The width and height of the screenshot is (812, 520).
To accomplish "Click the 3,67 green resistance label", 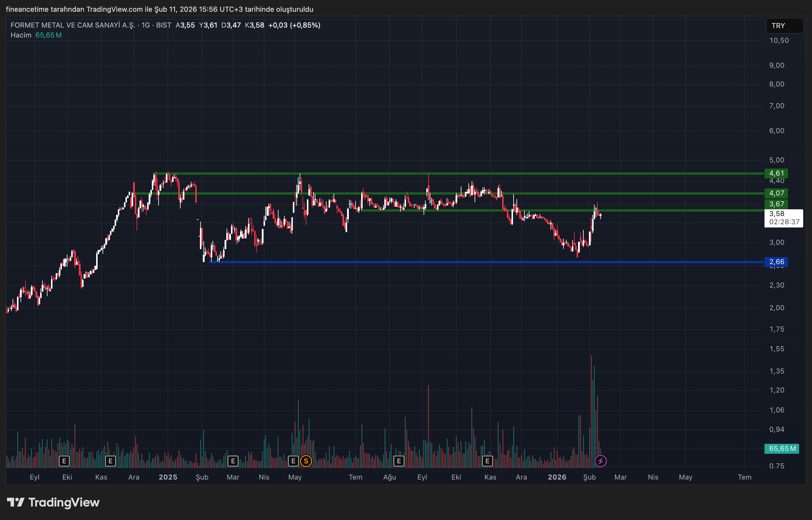I will (x=776, y=204).
